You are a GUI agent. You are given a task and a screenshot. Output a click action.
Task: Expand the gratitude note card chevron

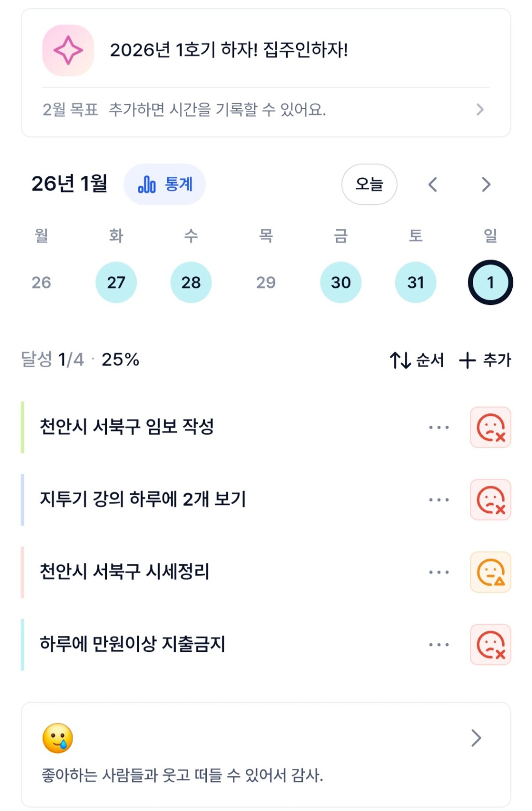476,738
